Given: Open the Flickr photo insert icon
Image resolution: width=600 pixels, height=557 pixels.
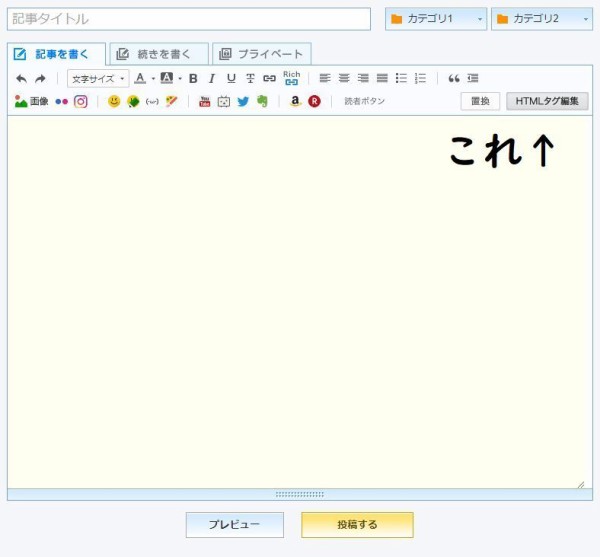Looking at the screenshot, I should (62, 102).
